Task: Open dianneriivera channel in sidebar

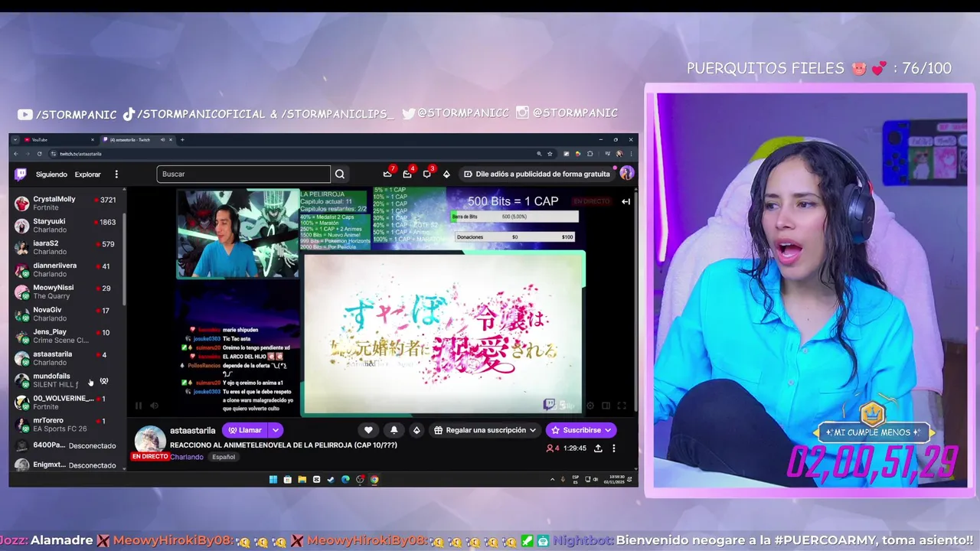Action: tap(67, 269)
